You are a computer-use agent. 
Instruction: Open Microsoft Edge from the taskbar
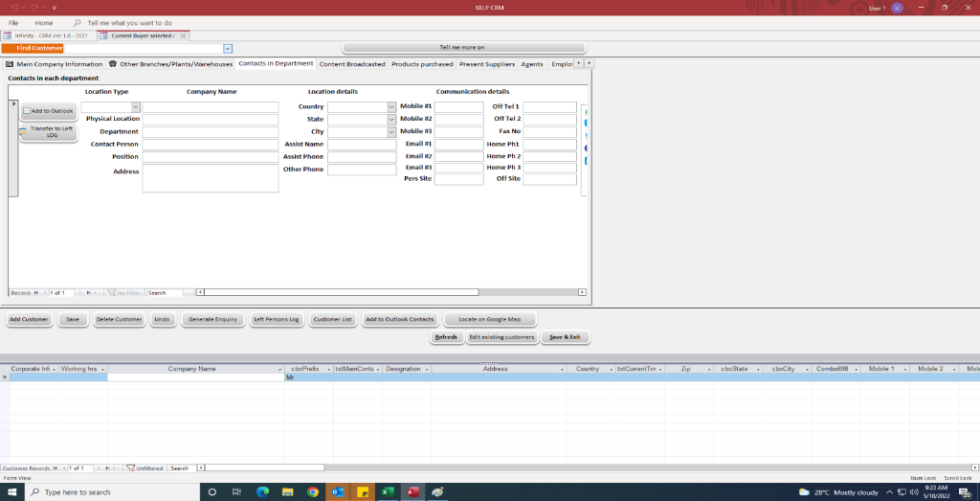pos(262,491)
